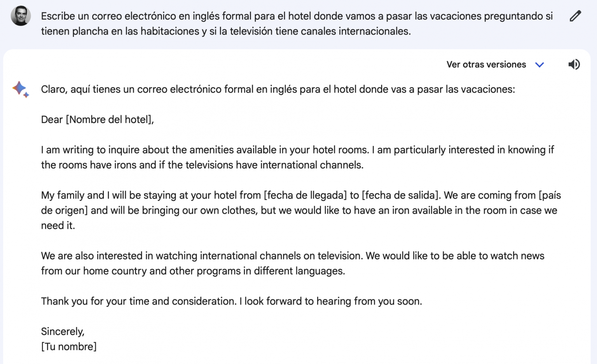Image resolution: width=597 pixels, height=364 pixels.
Task: Click the "Dear" greeting word
Action: [x=52, y=120]
